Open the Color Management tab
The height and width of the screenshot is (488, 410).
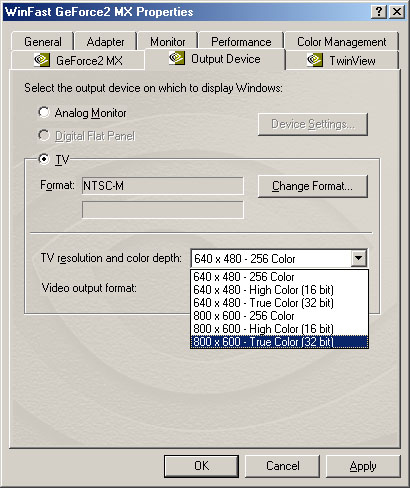pyautogui.click(x=342, y=42)
